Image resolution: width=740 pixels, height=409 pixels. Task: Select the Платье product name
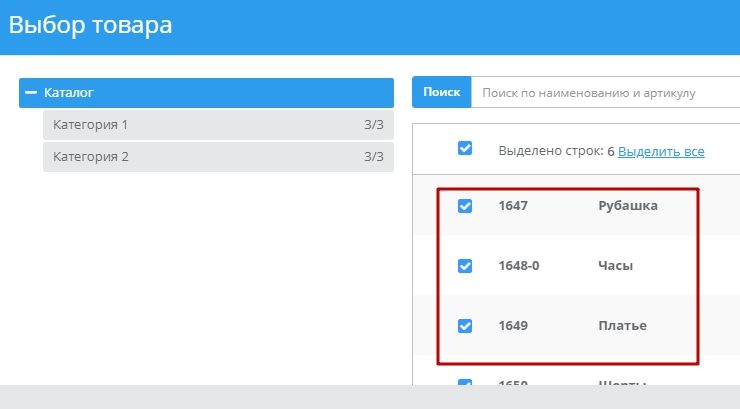pyautogui.click(x=621, y=326)
